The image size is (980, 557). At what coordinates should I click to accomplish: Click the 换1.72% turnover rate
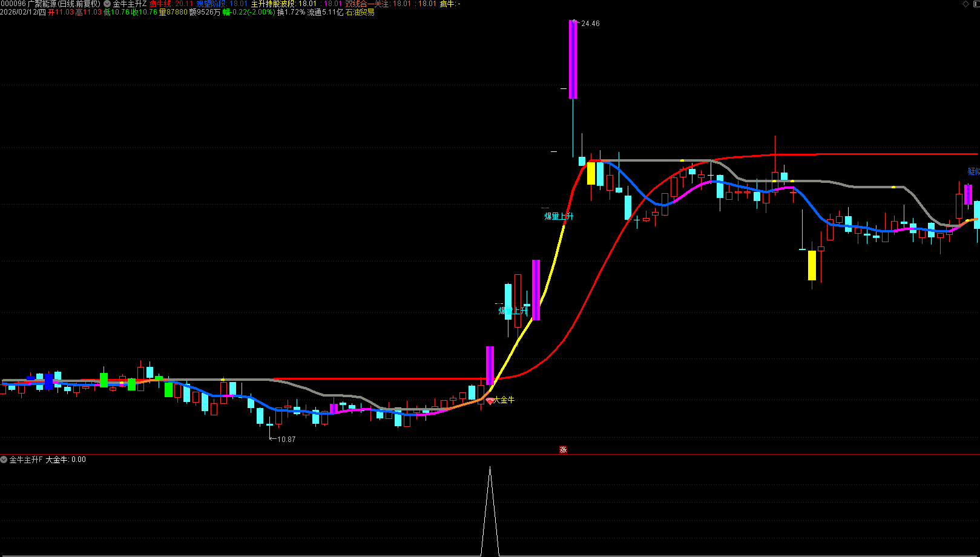tap(291, 12)
